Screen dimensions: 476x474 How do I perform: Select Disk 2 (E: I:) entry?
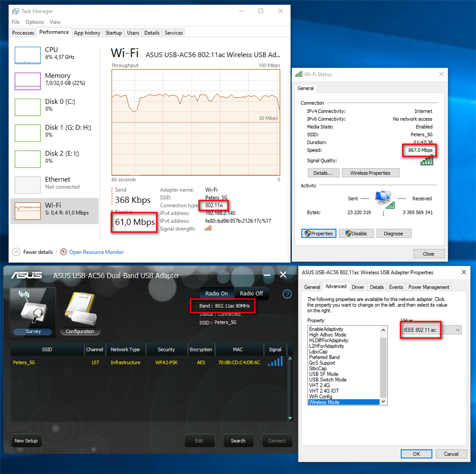pos(55,159)
